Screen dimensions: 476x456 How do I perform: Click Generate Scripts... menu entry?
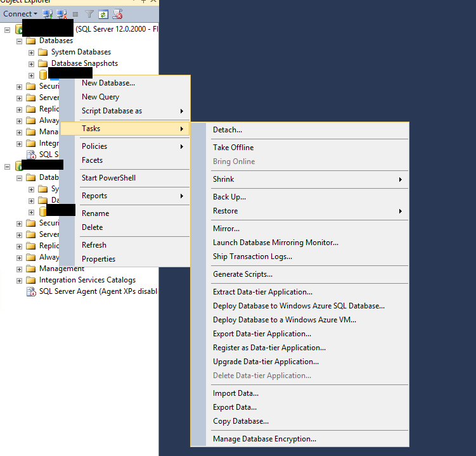tap(300, 274)
